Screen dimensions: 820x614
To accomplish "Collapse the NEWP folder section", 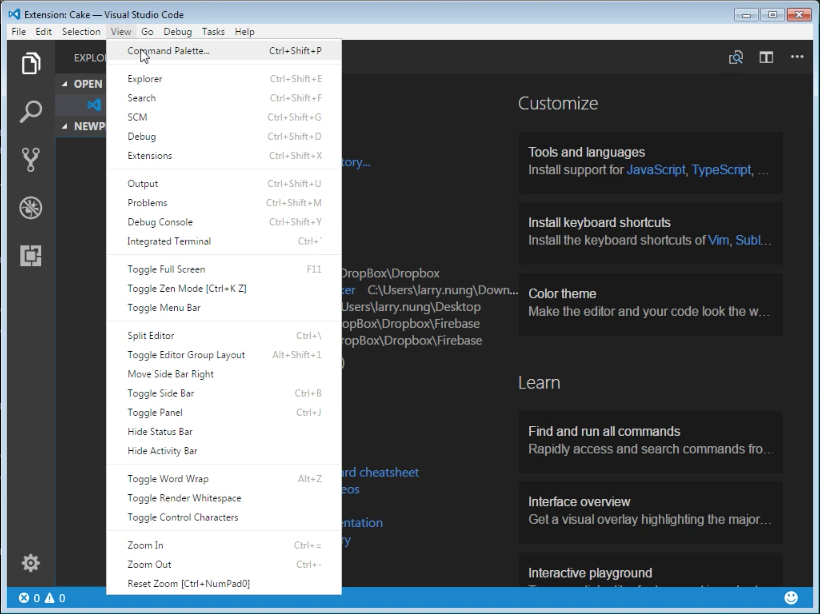I will (x=64, y=126).
